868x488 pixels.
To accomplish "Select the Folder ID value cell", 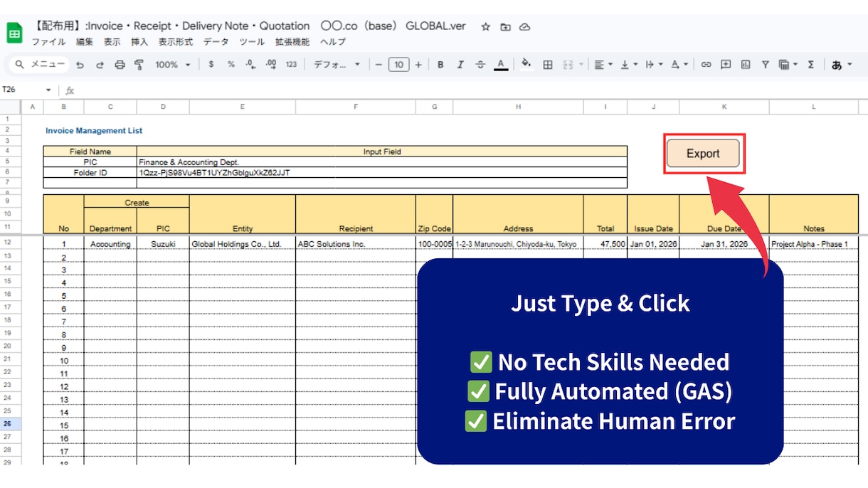I will tap(381, 173).
